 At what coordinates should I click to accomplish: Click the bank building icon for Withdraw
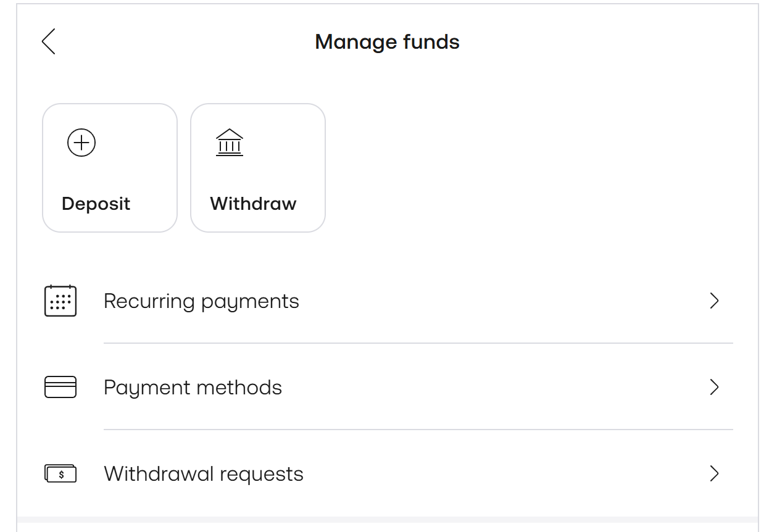(230, 143)
